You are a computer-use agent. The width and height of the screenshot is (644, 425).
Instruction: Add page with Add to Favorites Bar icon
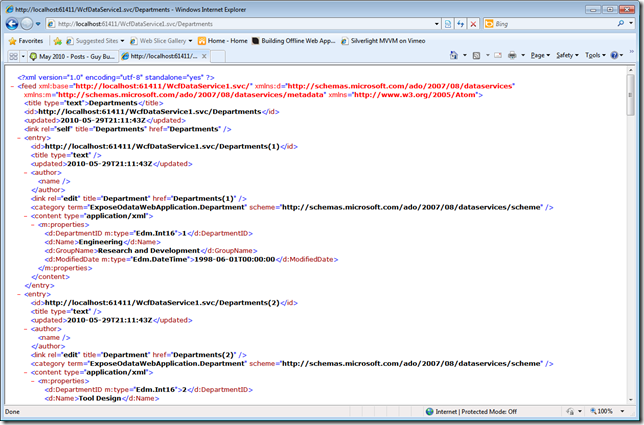[58, 41]
